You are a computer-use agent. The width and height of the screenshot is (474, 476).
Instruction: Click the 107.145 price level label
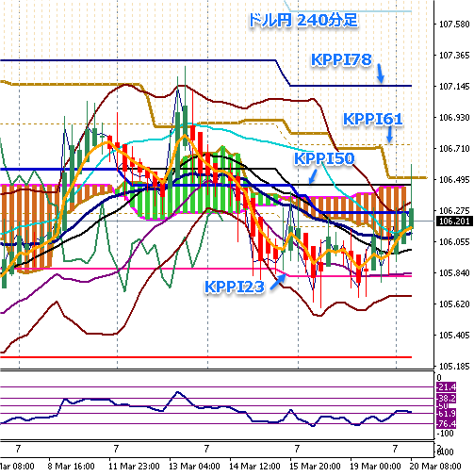click(454, 87)
